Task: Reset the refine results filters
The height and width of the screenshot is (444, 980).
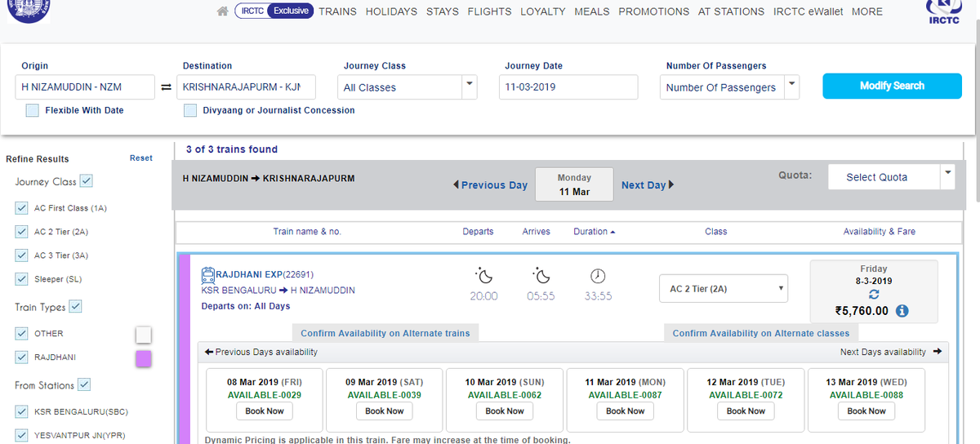Action: [x=141, y=158]
